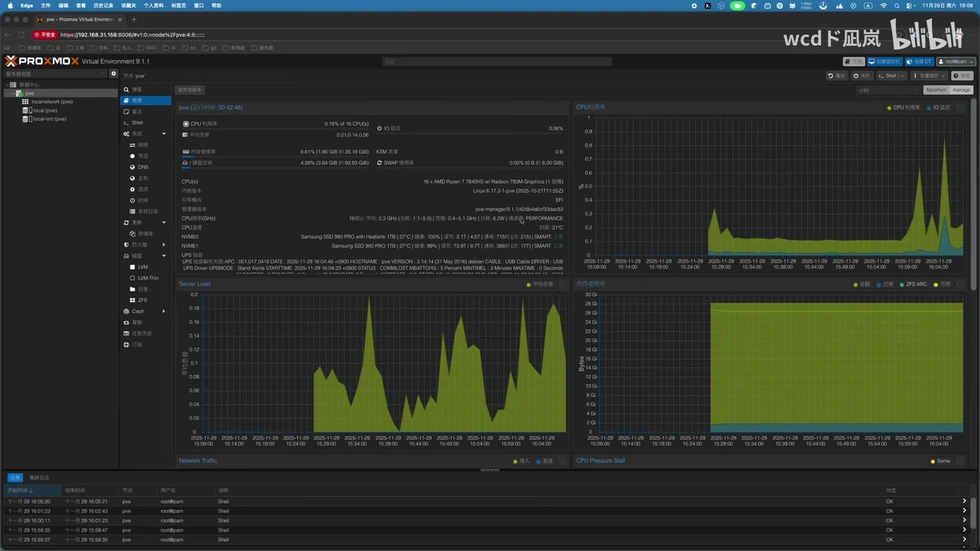The image size is (980, 551).
Task: Toggle Average graph mode
Action: pos(961,90)
